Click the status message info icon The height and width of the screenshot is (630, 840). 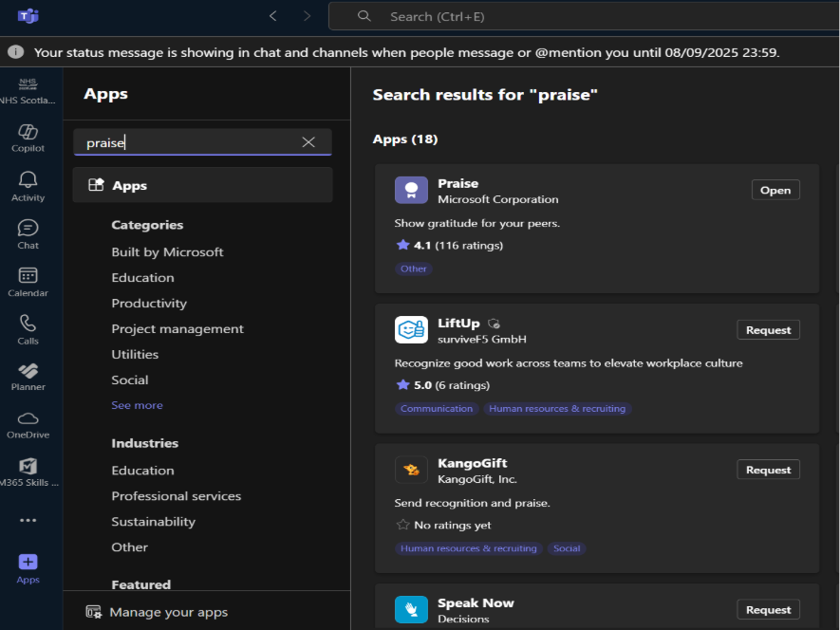point(15,52)
